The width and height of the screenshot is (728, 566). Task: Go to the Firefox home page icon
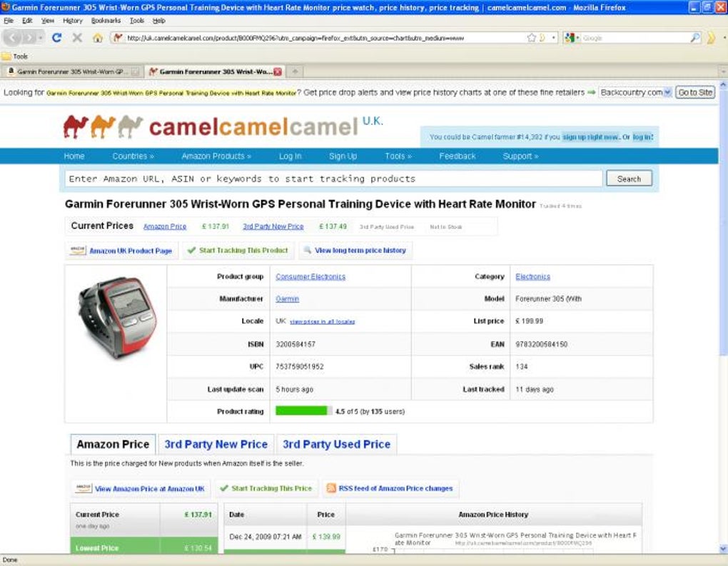point(98,38)
